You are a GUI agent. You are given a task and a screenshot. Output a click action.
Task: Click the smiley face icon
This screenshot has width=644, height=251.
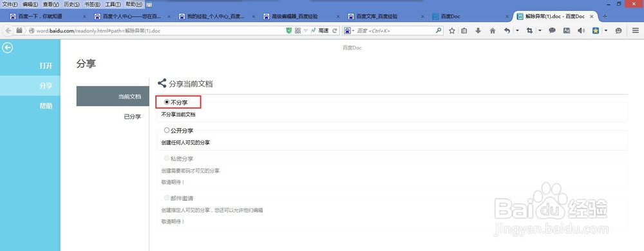tap(618, 30)
